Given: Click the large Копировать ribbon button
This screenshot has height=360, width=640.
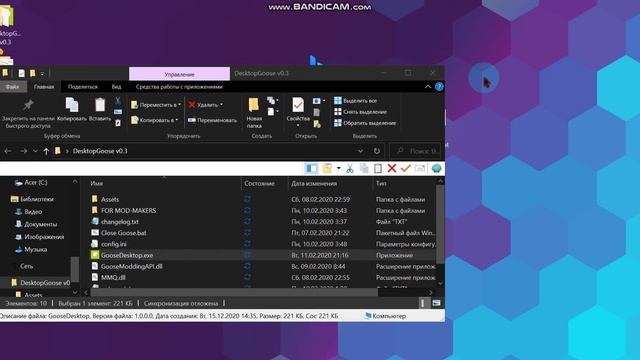Looking at the screenshot, I should tap(72, 109).
